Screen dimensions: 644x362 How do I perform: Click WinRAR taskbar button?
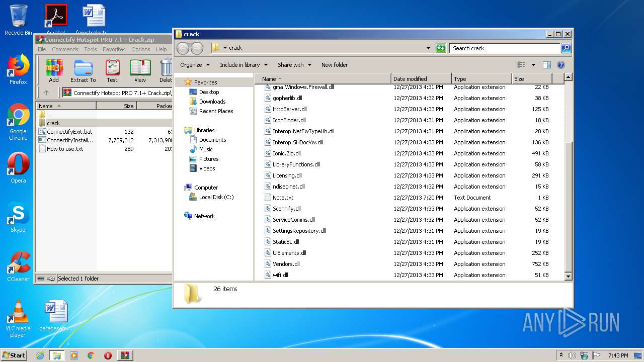pos(125,355)
